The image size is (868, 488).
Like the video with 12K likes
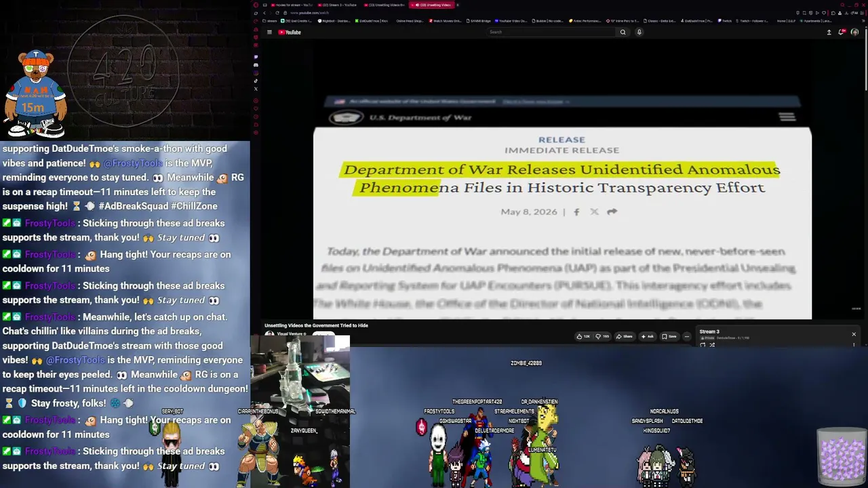(x=583, y=336)
